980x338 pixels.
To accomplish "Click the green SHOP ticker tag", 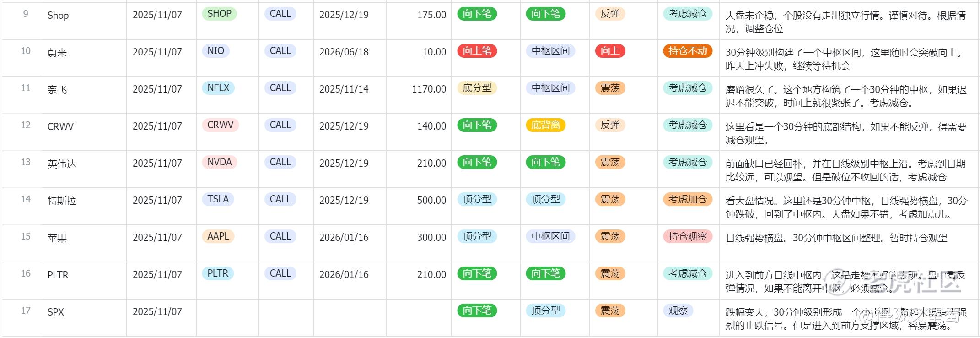I will tap(219, 14).
